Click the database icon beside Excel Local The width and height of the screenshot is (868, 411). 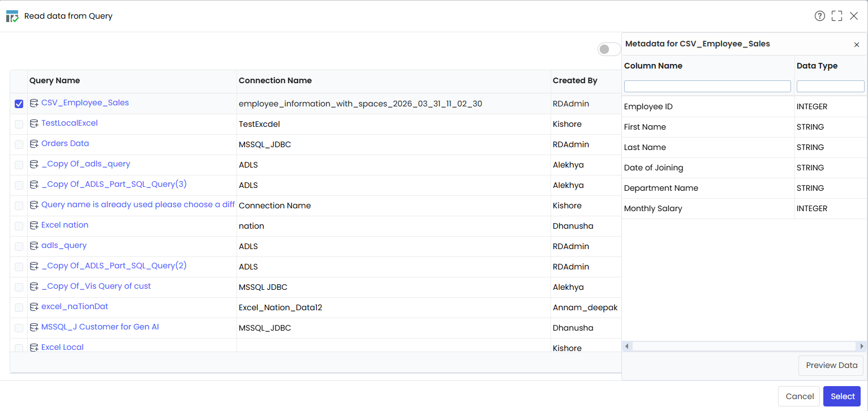tap(34, 348)
